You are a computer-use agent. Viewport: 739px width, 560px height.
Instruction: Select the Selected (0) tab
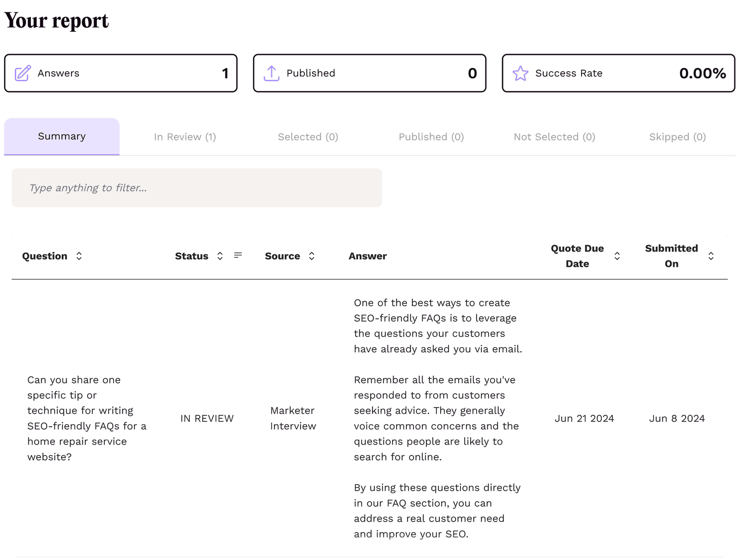tap(308, 137)
